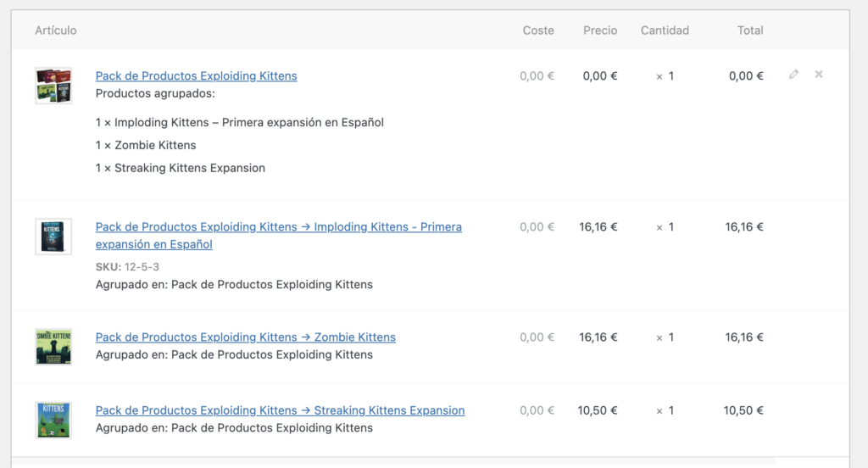
Task: Edit the Pack de Productos Exploiding Kittens line item
Action: point(793,75)
